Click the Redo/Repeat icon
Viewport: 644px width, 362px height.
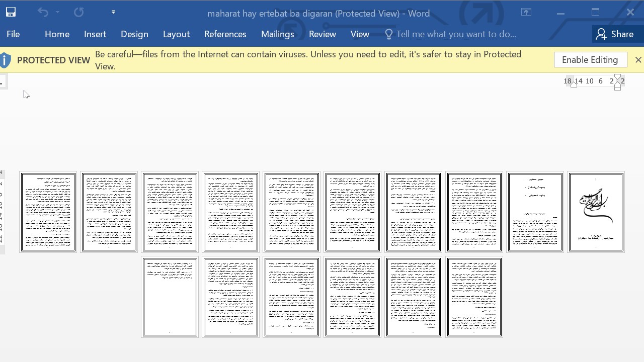(79, 12)
